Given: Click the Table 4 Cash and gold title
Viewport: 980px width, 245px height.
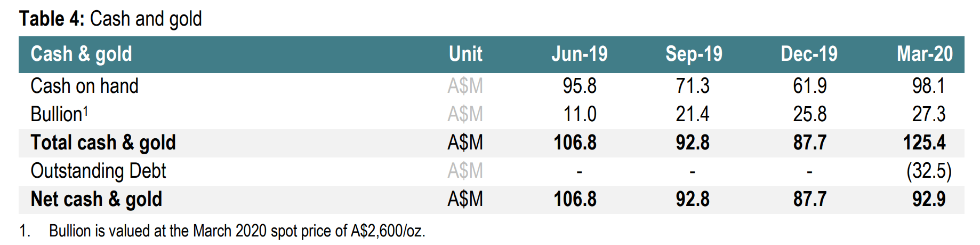Looking at the screenshot, I should tap(110, 19).
